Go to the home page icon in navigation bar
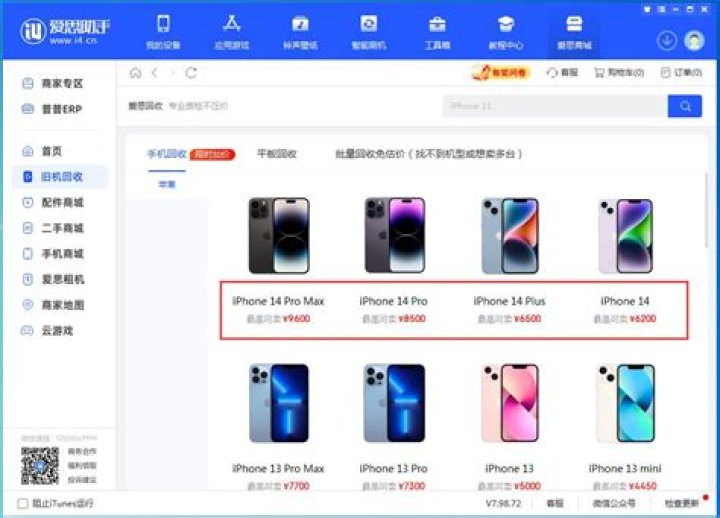Screen dimensions: 720x518 point(135,73)
